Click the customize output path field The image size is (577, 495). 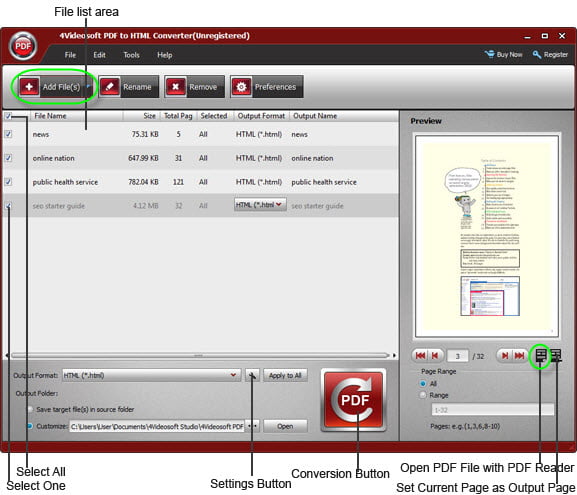coord(157,426)
